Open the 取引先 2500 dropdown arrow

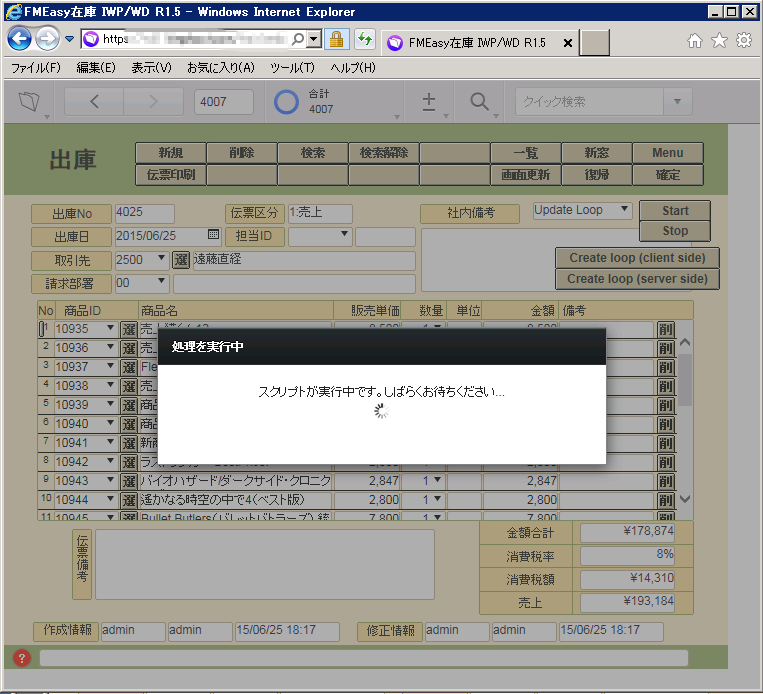161,258
